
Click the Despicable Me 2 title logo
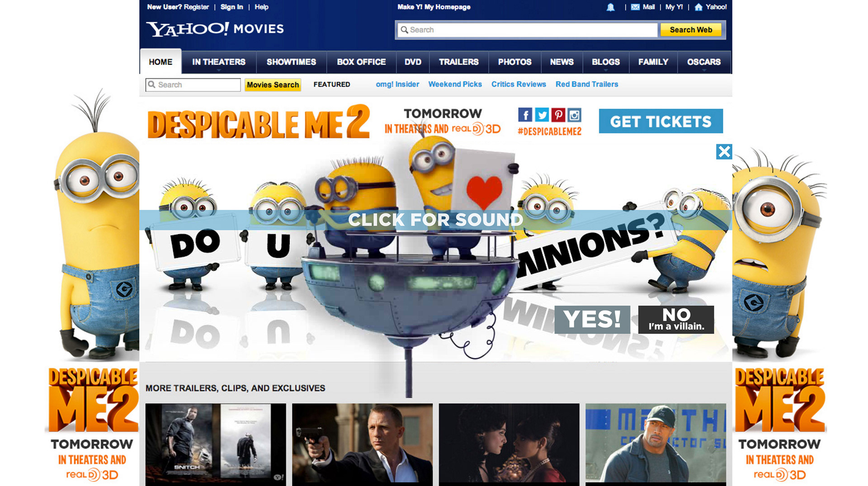tap(259, 122)
